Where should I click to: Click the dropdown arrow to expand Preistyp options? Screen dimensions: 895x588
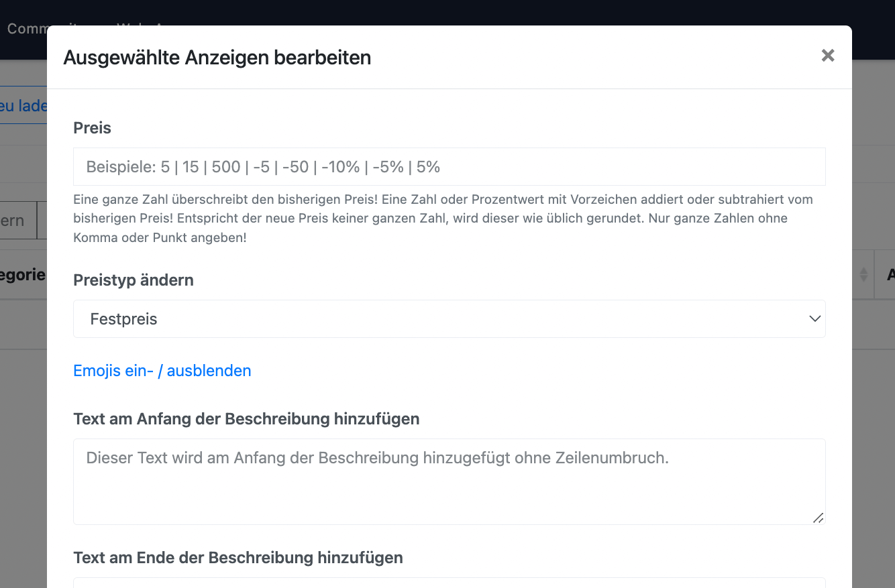coord(814,318)
